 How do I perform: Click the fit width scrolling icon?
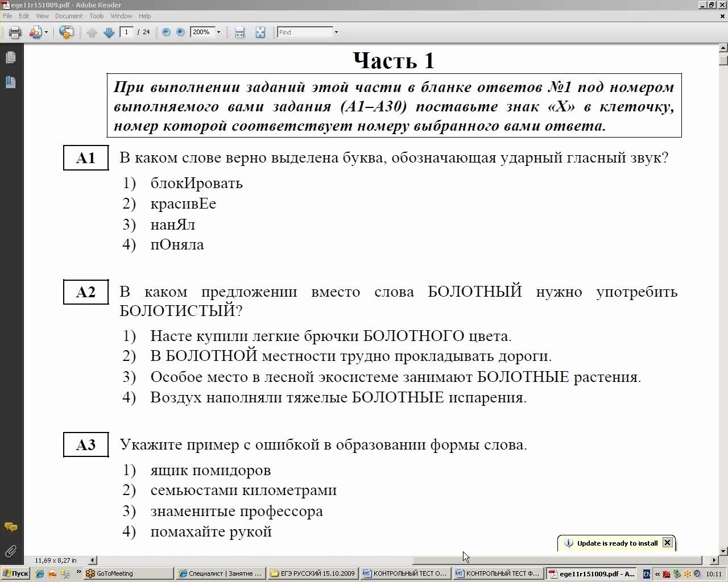(240, 32)
